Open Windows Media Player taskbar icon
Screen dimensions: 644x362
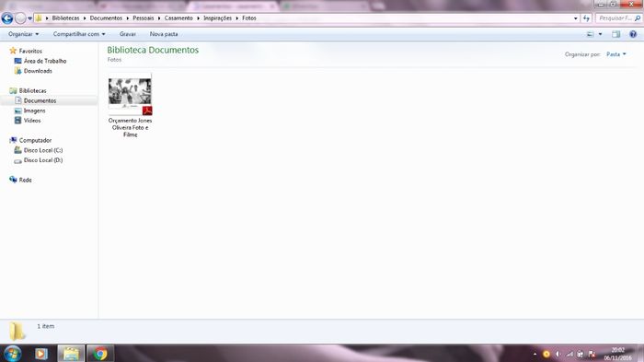pyautogui.click(x=41, y=354)
